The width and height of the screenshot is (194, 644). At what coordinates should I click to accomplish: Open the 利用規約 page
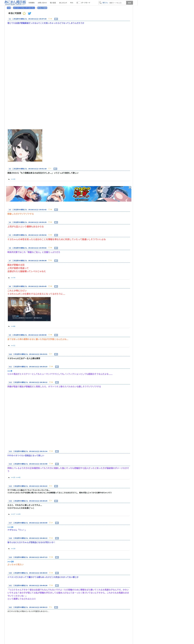click(32, 3)
